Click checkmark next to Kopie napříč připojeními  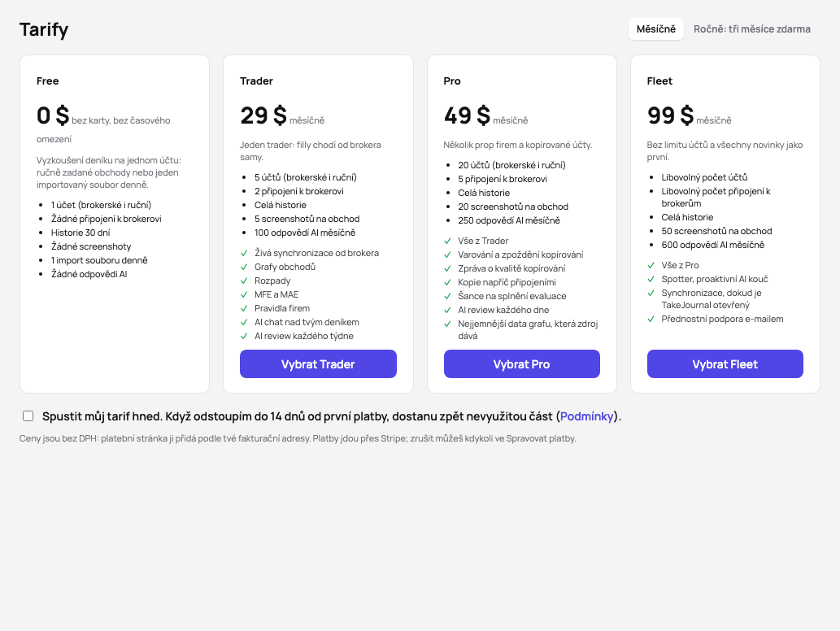[447, 283]
